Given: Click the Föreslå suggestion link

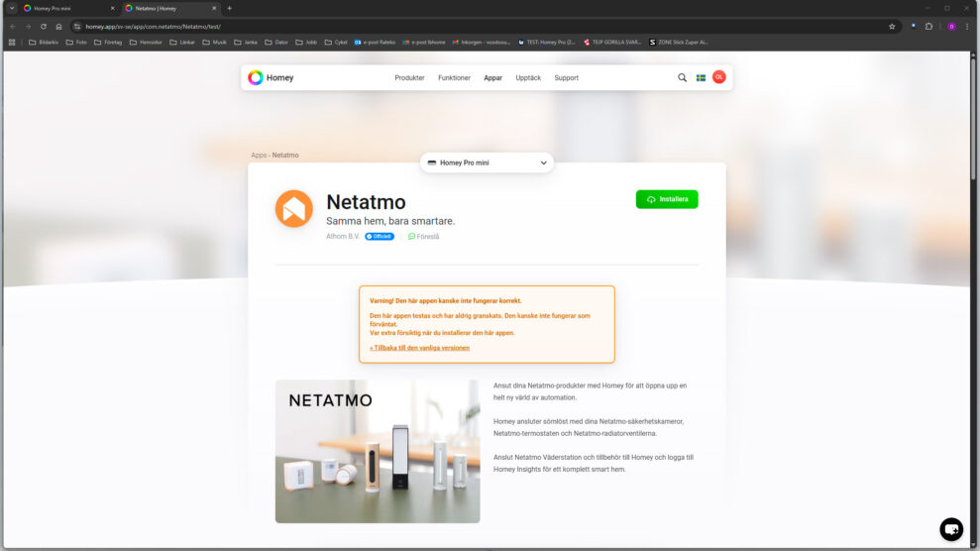Looking at the screenshot, I should (424, 237).
